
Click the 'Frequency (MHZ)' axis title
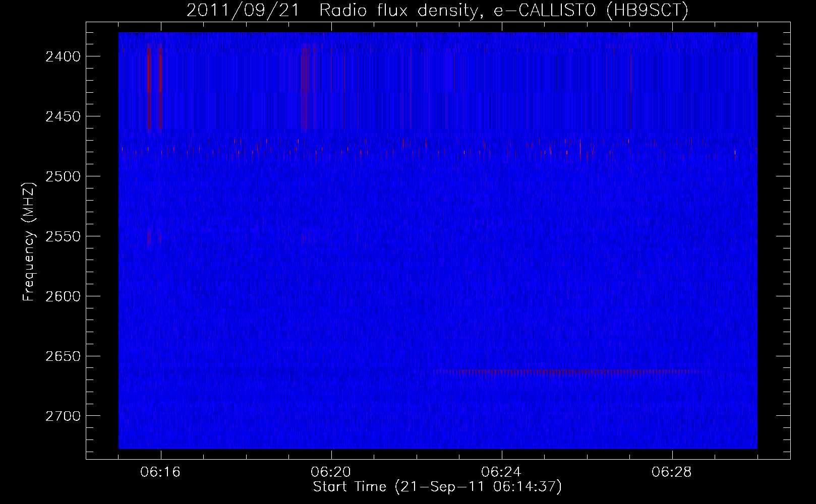click(x=29, y=241)
